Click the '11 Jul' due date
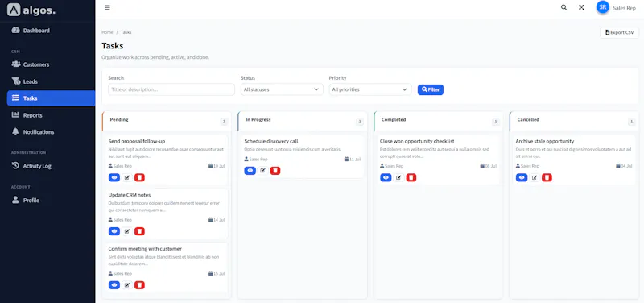 (x=353, y=159)
